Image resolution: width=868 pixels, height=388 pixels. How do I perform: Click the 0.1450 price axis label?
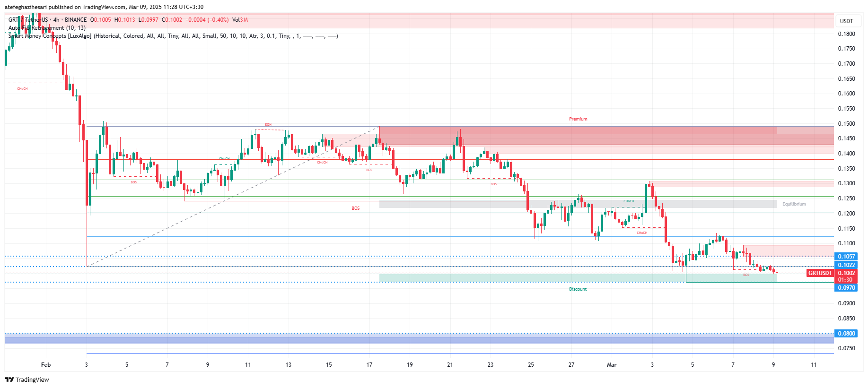[x=847, y=138]
